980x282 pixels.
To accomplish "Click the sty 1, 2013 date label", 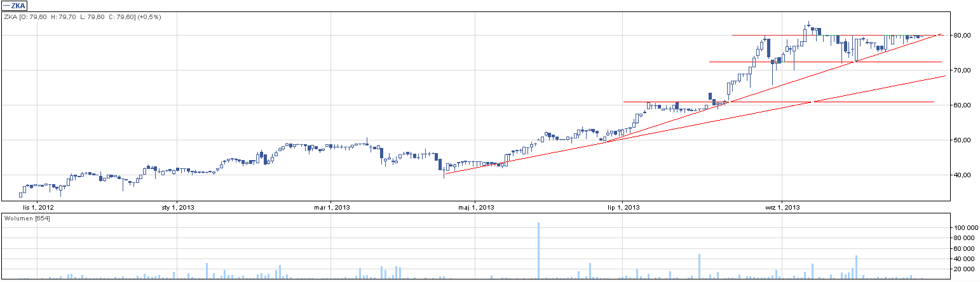I will (x=178, y=207).
